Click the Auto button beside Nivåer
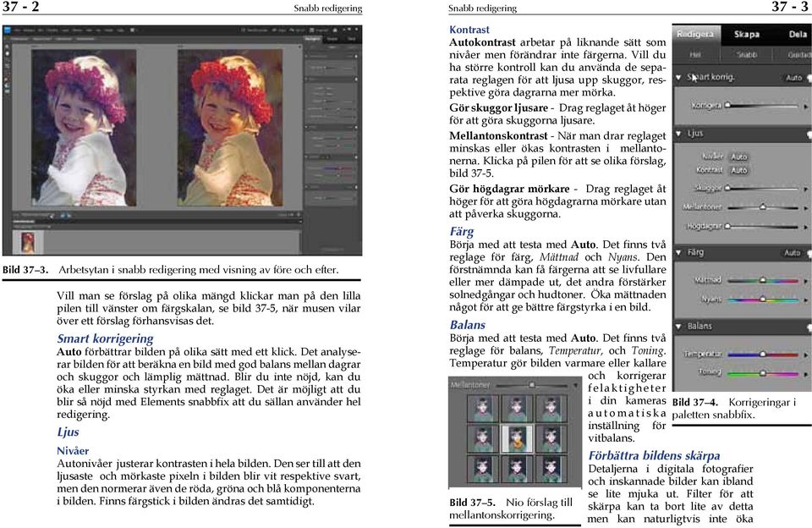This screenshot has width=812, height=528. click(739, 157)
